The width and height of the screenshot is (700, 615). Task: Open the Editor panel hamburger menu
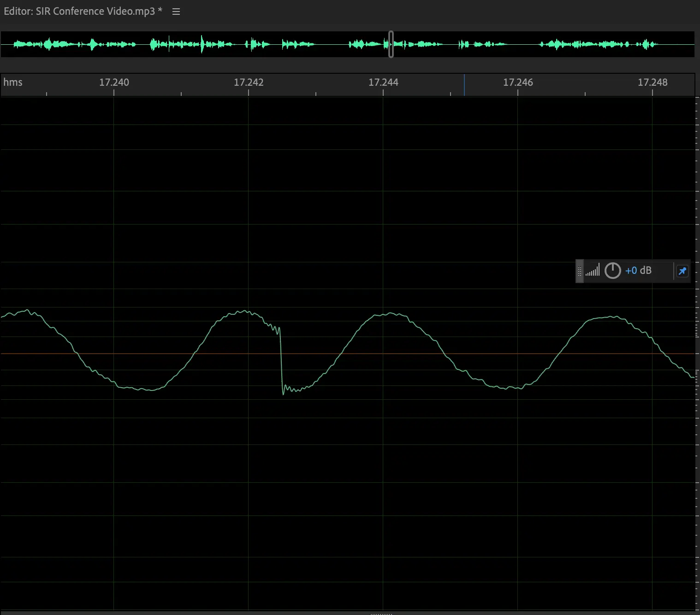pyautogui.click(x=176, y=12)
